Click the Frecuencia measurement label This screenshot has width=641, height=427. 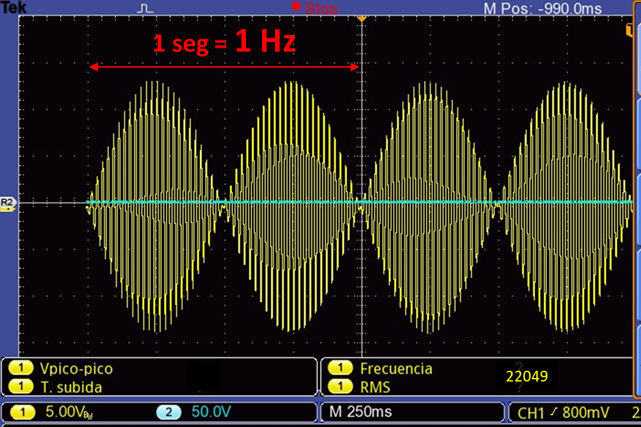coord(396,369)
